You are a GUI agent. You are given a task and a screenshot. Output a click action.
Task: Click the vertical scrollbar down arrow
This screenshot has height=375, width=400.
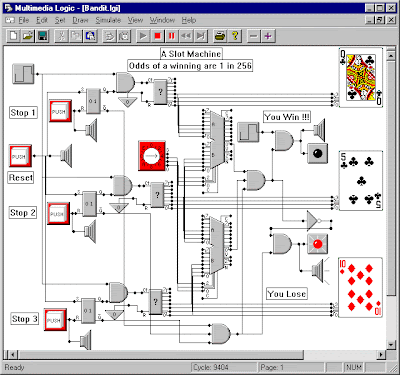pos(392,345)
